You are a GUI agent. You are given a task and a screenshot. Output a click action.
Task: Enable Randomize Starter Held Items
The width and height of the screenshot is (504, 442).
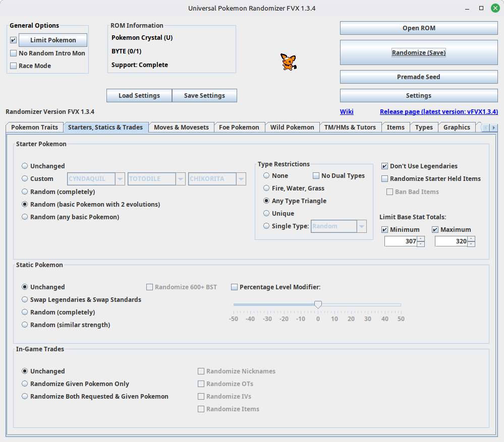click(384, 178)
